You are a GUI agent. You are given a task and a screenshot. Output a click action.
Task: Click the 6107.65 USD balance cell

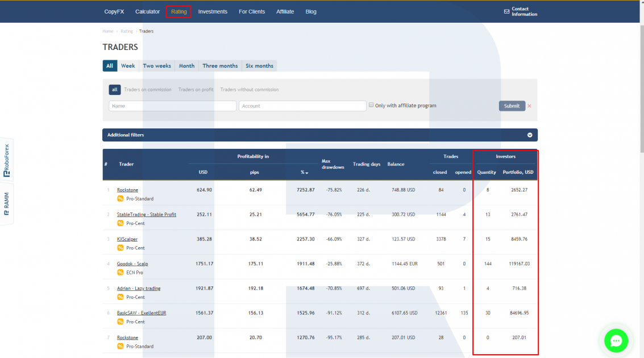tap(405, 313)
